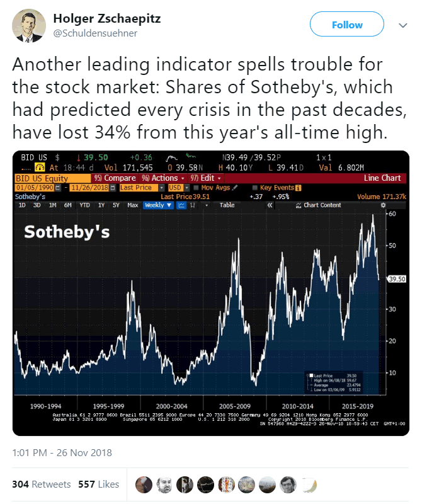This screenshot has width=427, height=504.
Task: Click the collapse double-arrow icon
Action: point(270,205)
